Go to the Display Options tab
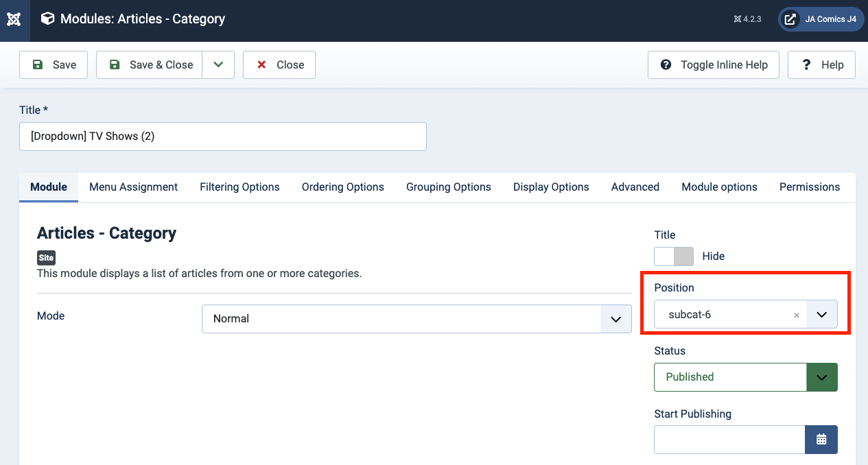Image resolution: width=868 pixels, height=465 pixels. coord(551,187)
